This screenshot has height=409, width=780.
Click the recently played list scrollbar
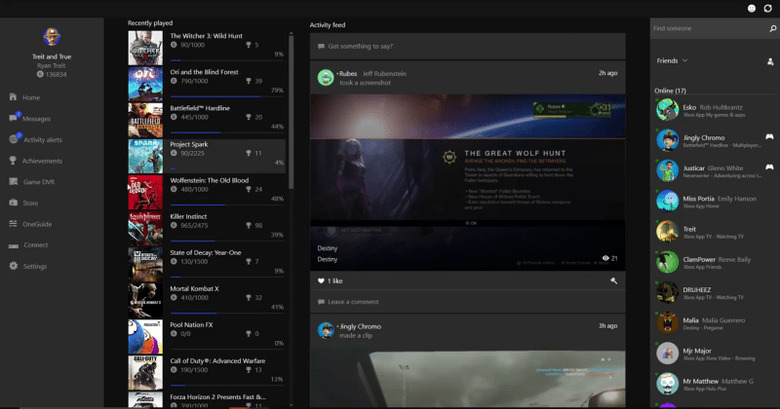(x=291, y=112)
